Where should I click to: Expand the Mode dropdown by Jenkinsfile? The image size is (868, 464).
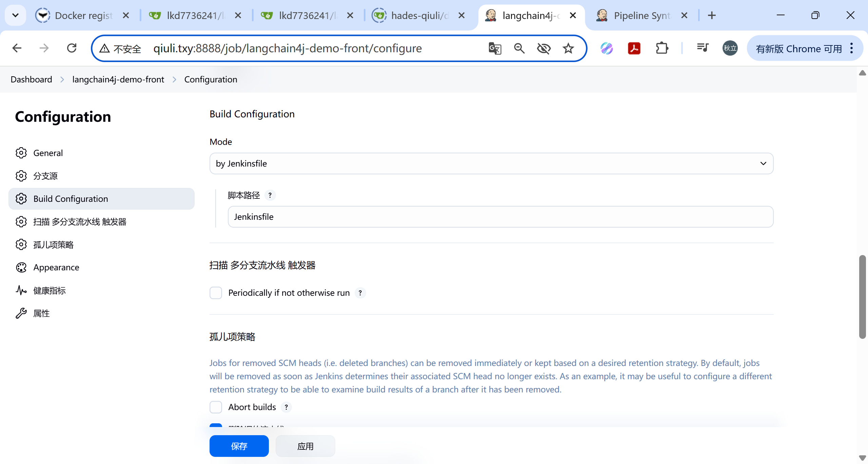491,163
